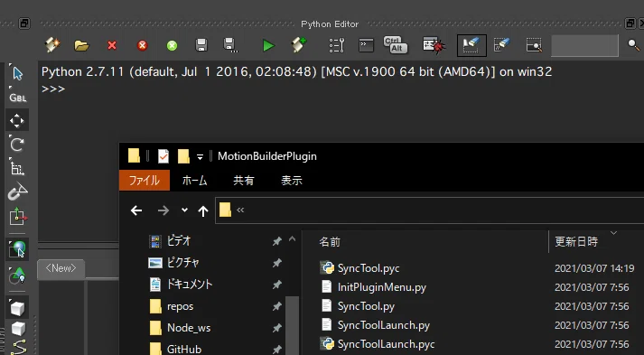
Task: Select the InitPluginMenu.py file
Action: point(381,287)
